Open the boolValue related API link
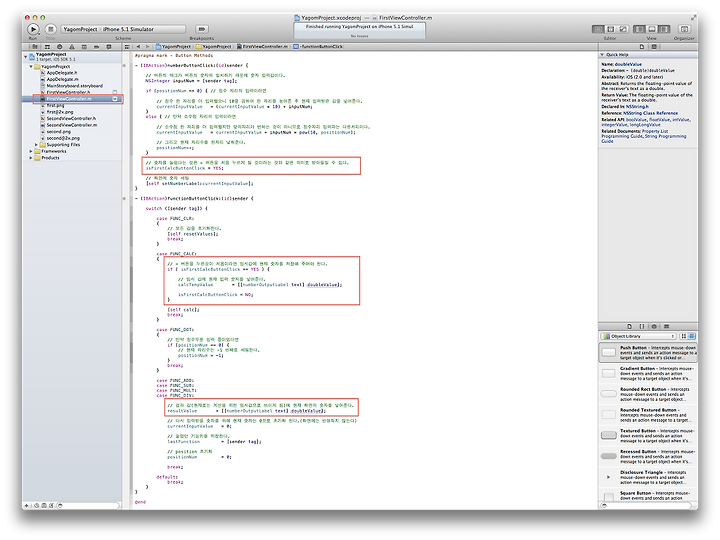This screenshot has height=540, width=720. [636, 119]
